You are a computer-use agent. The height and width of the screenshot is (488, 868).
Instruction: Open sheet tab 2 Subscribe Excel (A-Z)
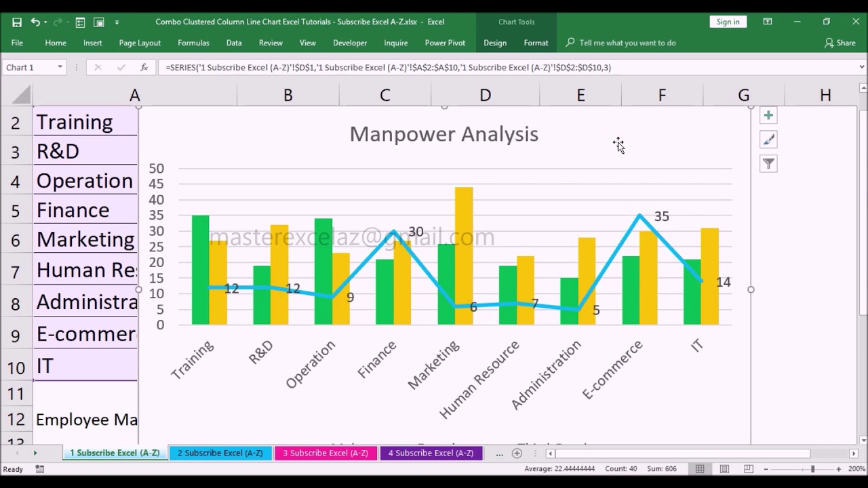[x=220, y=453]
